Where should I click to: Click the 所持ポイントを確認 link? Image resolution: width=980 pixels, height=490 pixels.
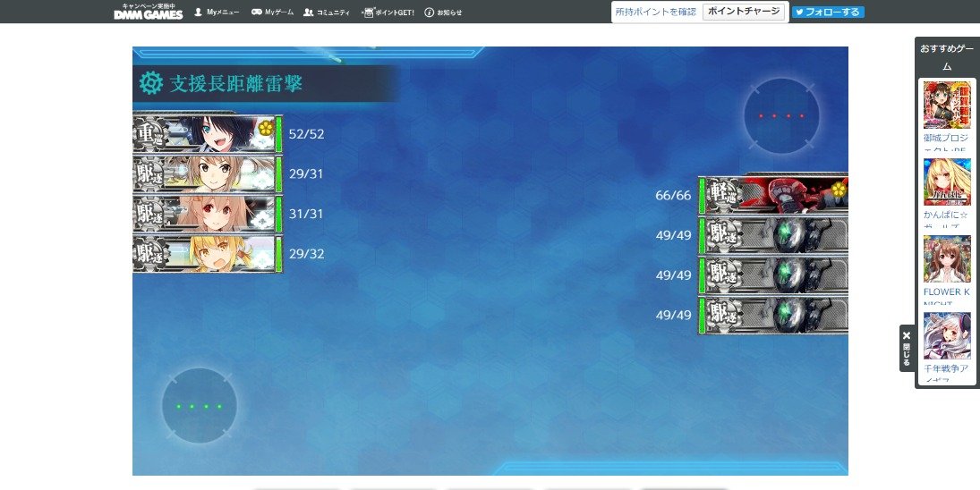[656, 12]
